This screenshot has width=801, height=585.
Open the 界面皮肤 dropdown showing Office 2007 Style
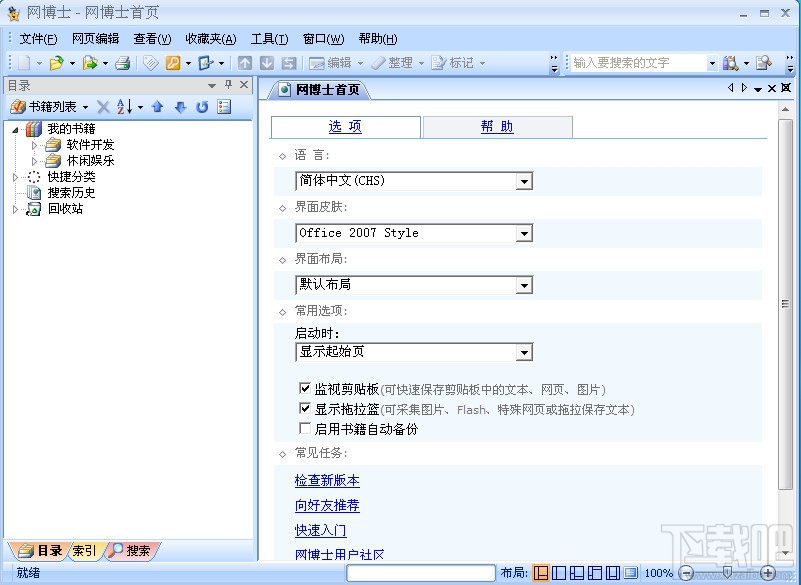point(525,233)
